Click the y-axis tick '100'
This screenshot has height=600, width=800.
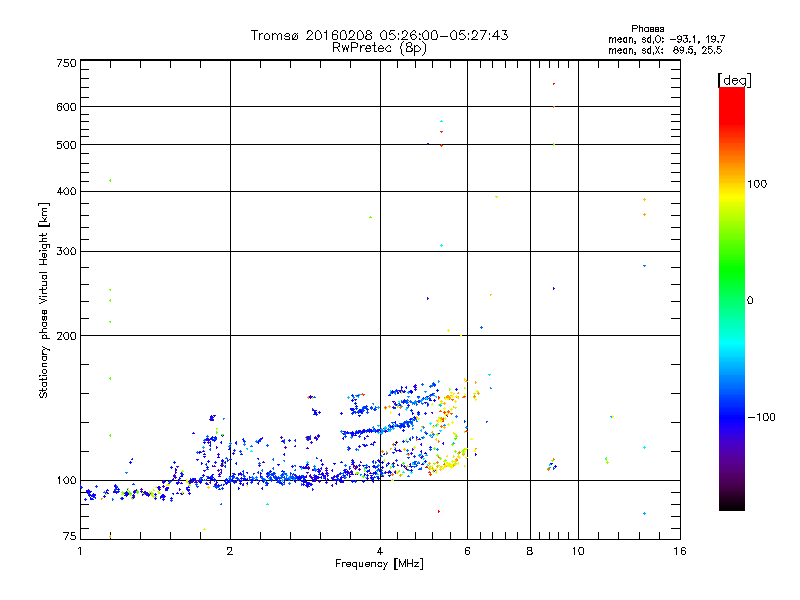67,481
